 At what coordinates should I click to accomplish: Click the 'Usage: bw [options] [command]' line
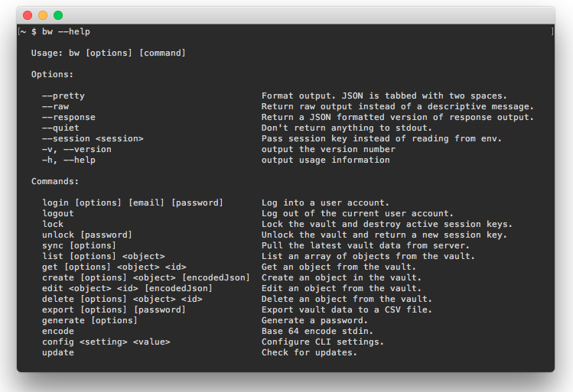(x=108, y=53)
